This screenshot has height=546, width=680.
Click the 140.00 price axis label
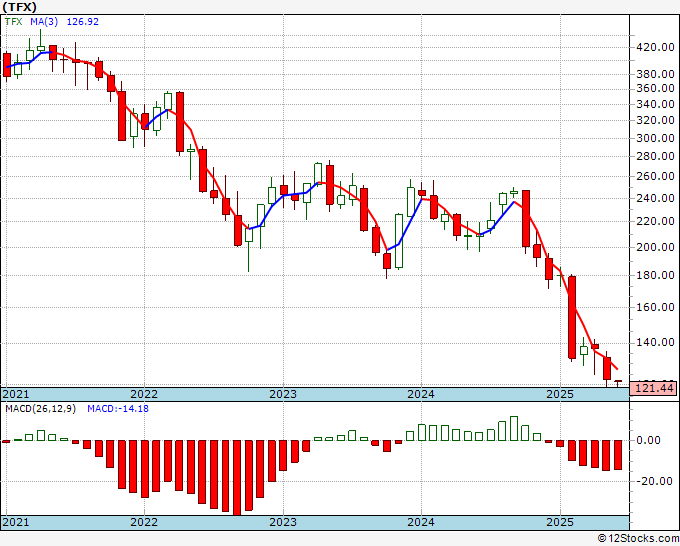pyautogui.click(x=655, y=343)
